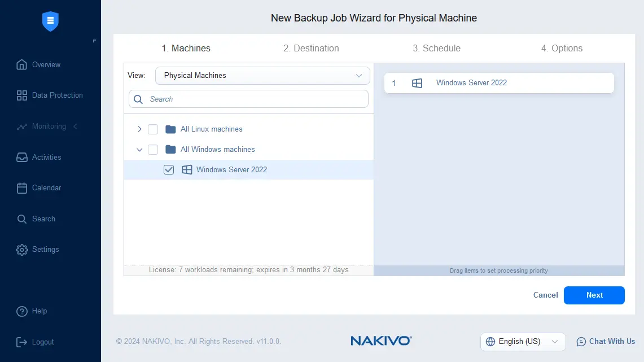Click the globe language icon

(x=490, y=342)
